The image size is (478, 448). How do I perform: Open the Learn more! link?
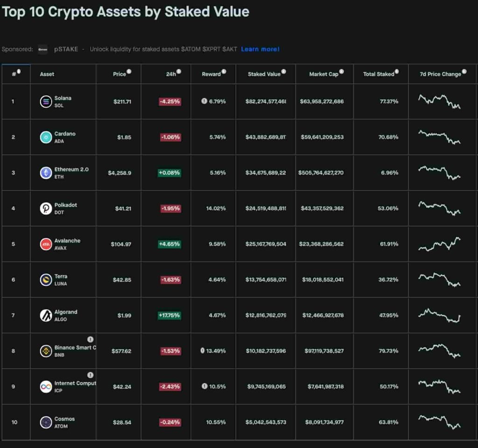[x=260, y=49]
